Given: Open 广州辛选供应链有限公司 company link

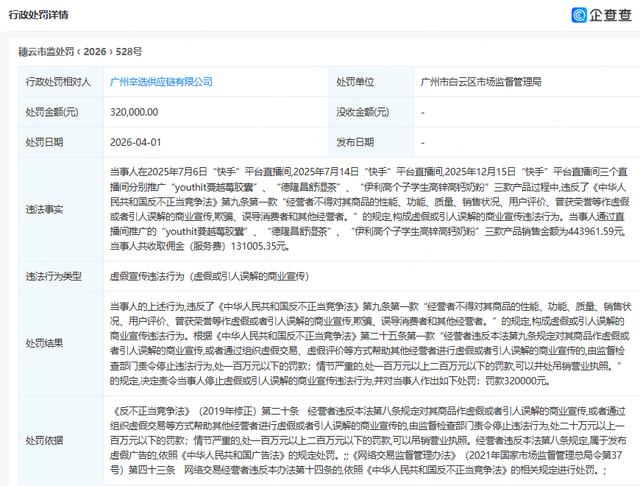Looking at the screenshot, I should click(x=161, y=82).
